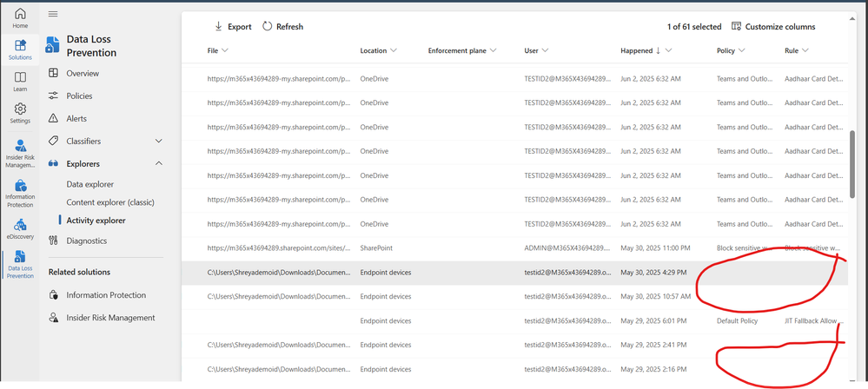The height and width of the screenshot is (389, 868).
Task: Select the row dated May 30, 2025 10:57 AM
Action: pyautogui.click(x=515, y=297)
